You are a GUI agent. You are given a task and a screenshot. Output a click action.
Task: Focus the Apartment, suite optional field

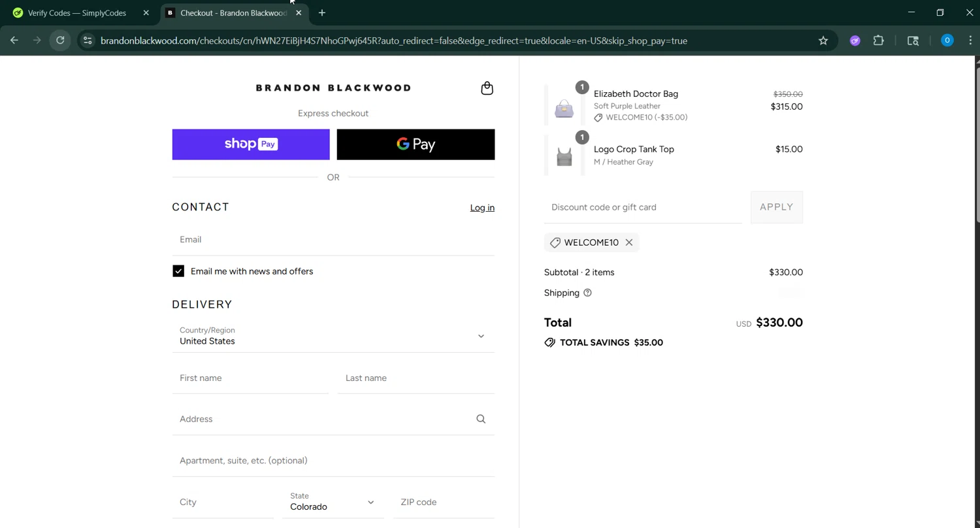point(333,461)
